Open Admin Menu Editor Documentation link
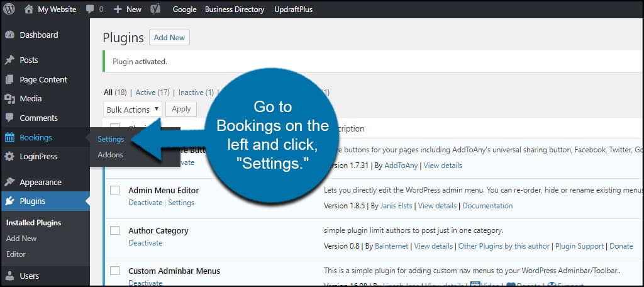Image resolution: width=644 pixels, height=287 pixels. 487,206
